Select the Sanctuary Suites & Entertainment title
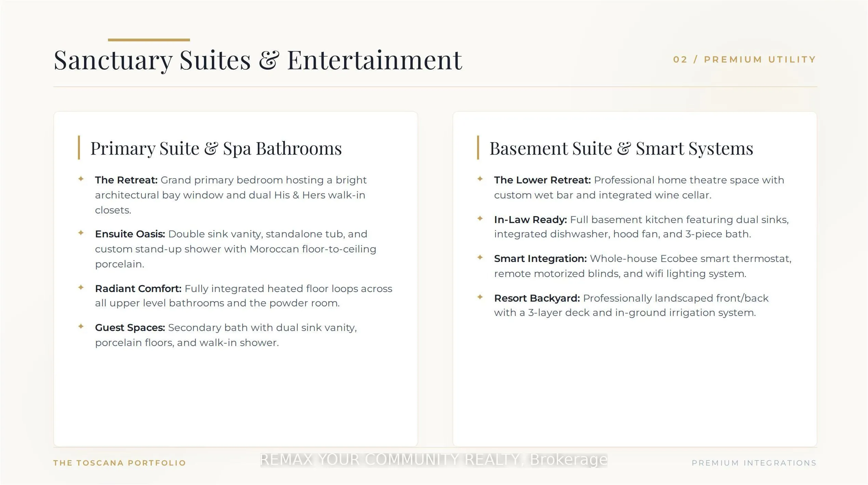868x485 pixels. (258, 60)
